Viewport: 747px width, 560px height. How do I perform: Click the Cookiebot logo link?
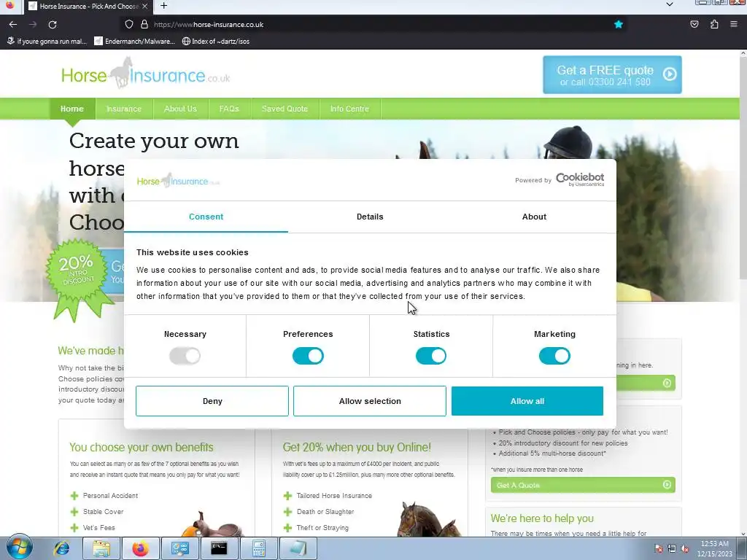pyautogui.click(x=580, y=179)
